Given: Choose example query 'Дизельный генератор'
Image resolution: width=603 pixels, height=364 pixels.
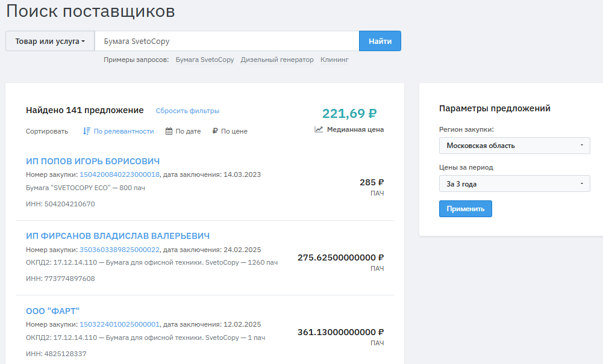Looking at the screenshot, I should [277, 60].
